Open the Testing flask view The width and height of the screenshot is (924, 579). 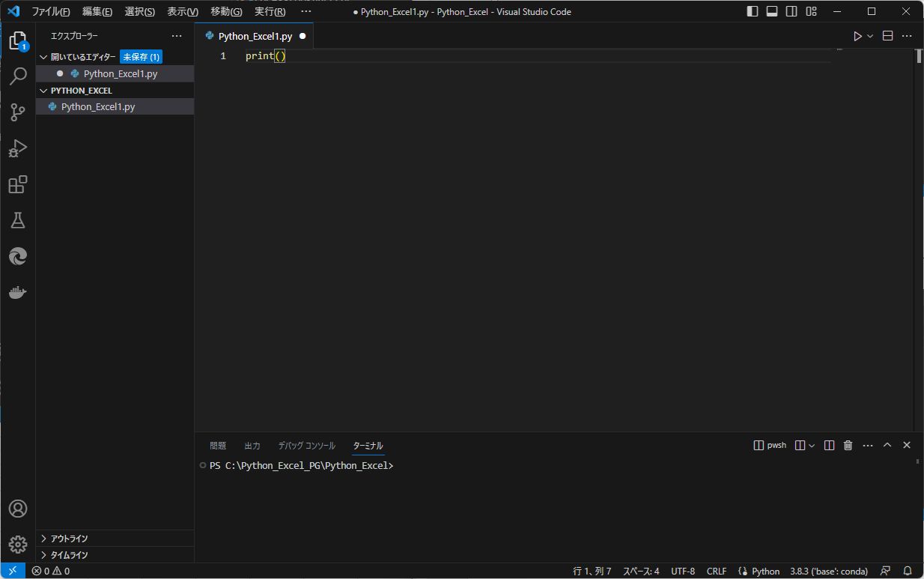[x=18, y=220]
